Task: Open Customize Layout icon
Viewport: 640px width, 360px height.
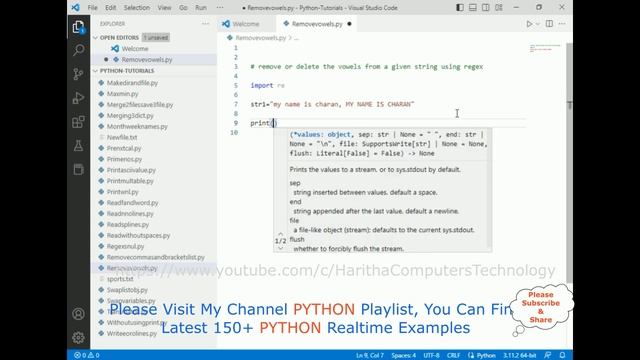Action: [x=499, y=7]
